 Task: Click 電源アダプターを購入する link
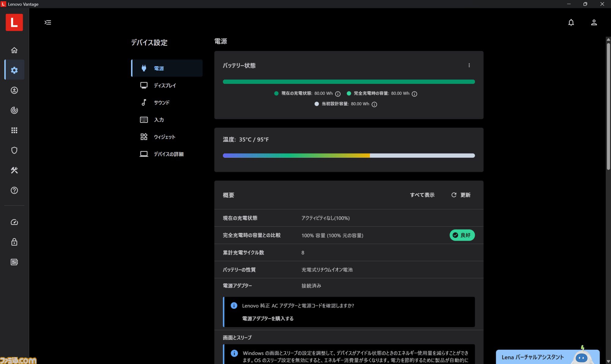[268, 318]
